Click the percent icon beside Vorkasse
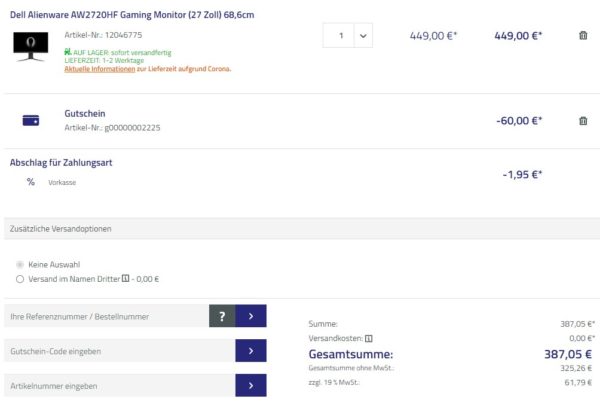The height and width of the screenshot is (408, 600). (x=31, y=182)
